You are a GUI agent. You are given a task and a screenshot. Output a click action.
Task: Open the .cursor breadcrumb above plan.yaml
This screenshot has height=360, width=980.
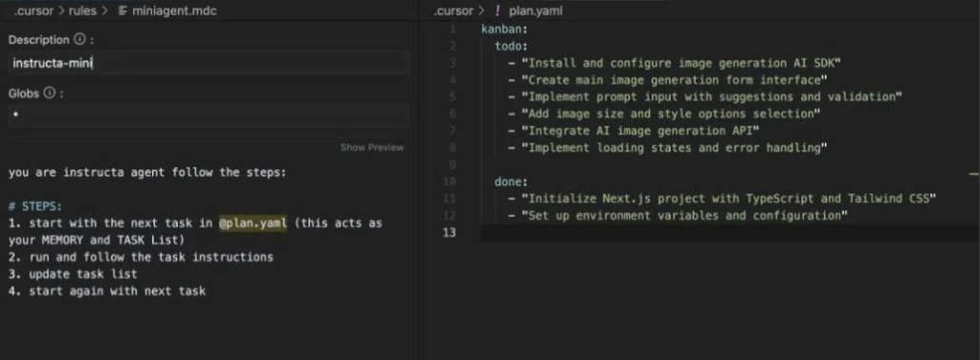[x=454, y=11]
